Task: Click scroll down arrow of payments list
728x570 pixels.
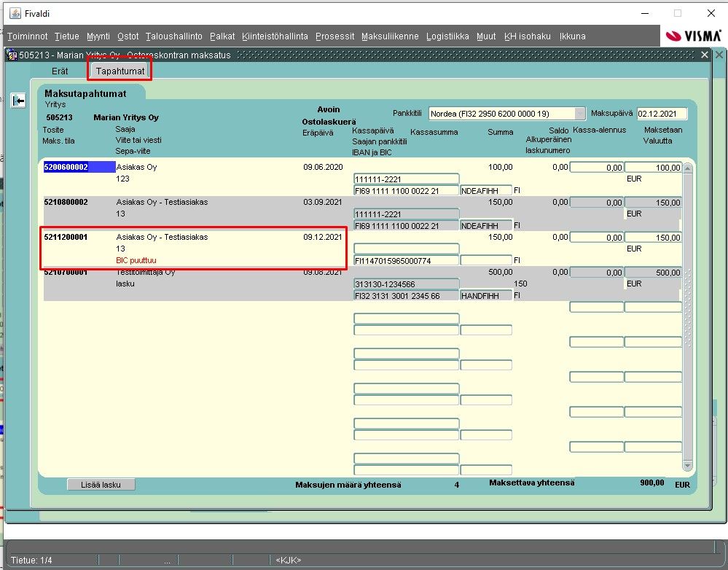Action: (688, 465)
